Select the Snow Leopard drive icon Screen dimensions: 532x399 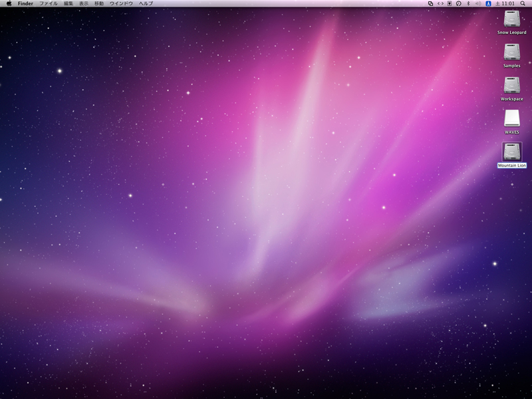click(x=511, y=19)
